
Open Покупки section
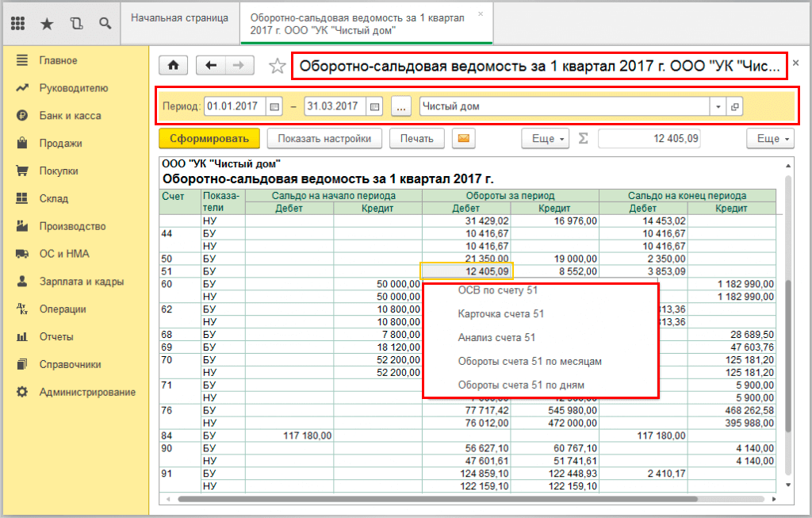(x=59, y=171)
